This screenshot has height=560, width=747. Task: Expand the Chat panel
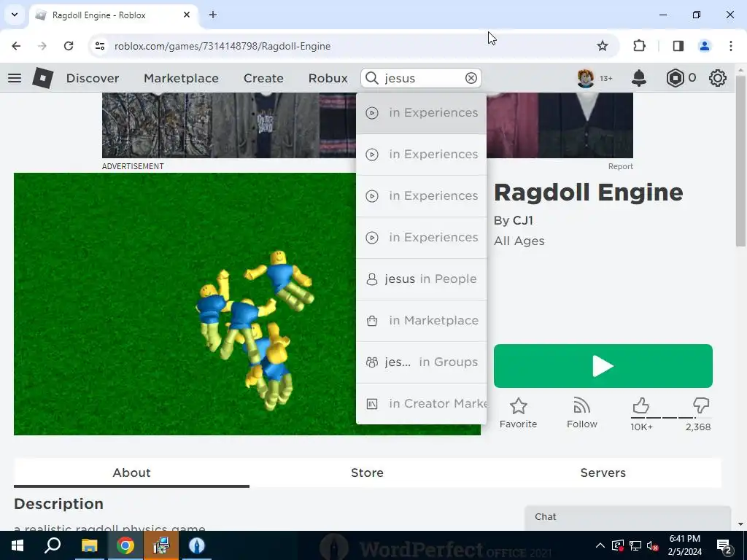coord(627,517)
